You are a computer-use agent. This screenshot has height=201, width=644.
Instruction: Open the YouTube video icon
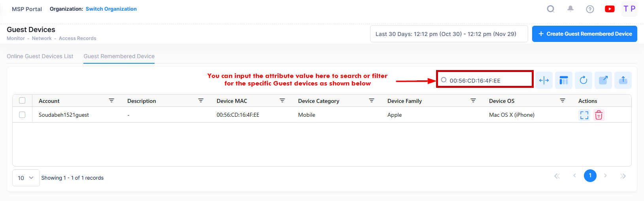(x=610, y=9)
